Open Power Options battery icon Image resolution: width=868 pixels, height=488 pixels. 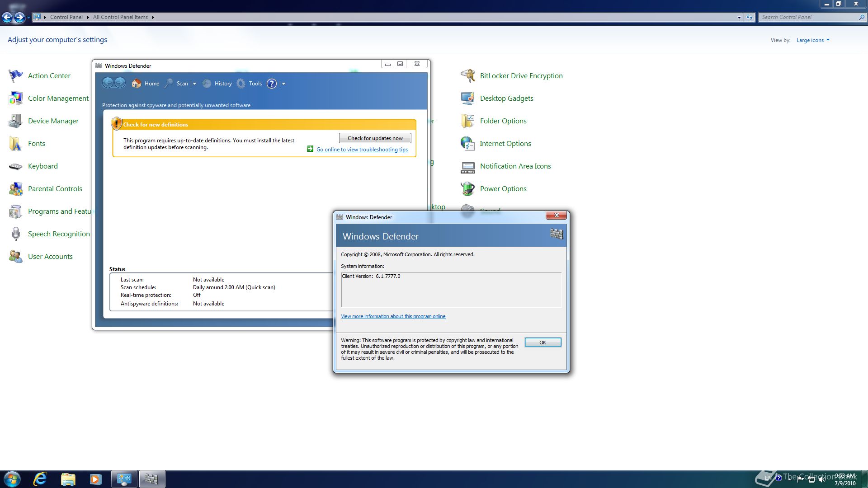click(x=468, y=189)
